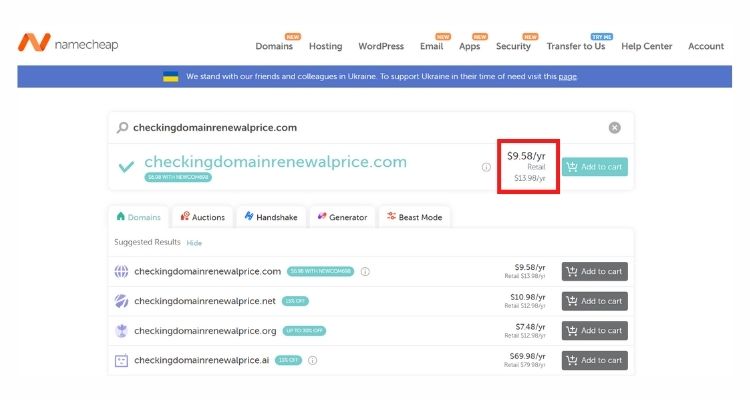750x400 pixels.
Task: Hide the Suggested Results
Action: 194,243
